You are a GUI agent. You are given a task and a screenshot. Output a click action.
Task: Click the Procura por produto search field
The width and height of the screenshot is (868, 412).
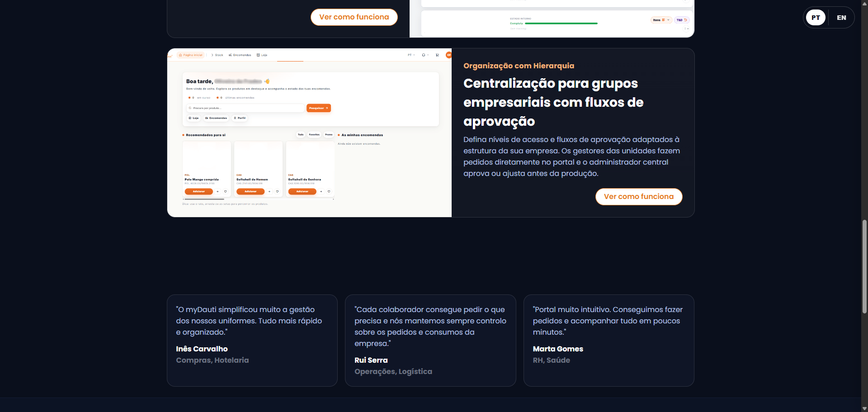click(245, 108)
